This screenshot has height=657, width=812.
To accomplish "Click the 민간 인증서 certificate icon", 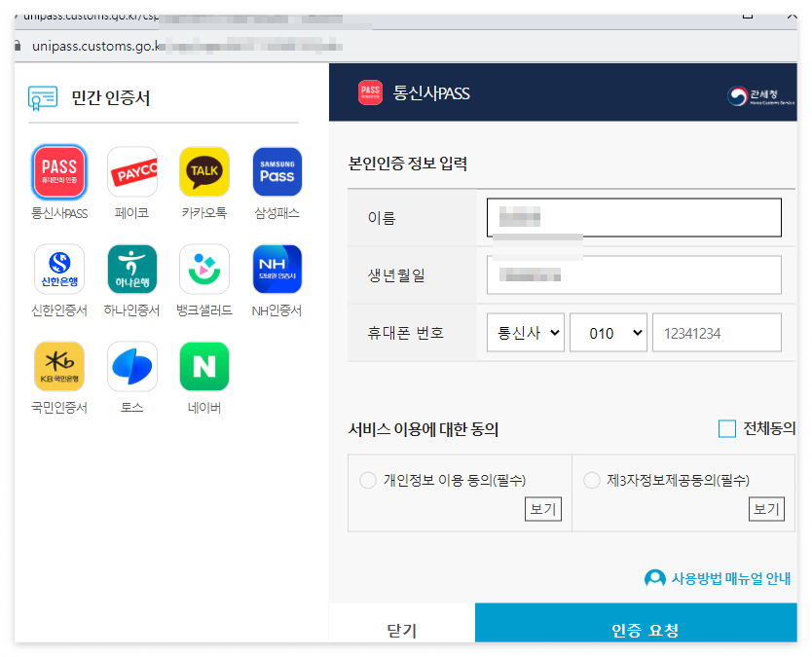I will (43, 98).
